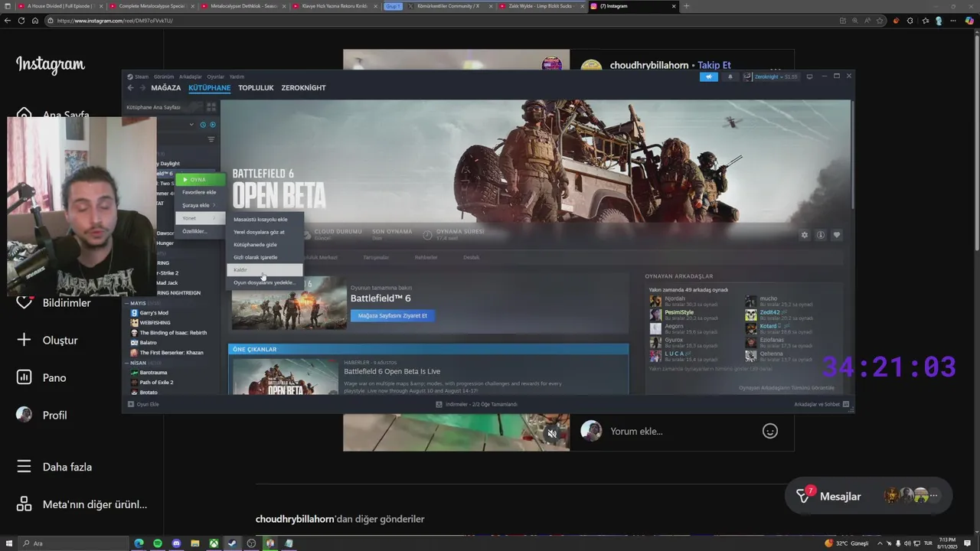Choose Favorilere ekle from context menu
The image size is (980, 551).
coord(199,192)
